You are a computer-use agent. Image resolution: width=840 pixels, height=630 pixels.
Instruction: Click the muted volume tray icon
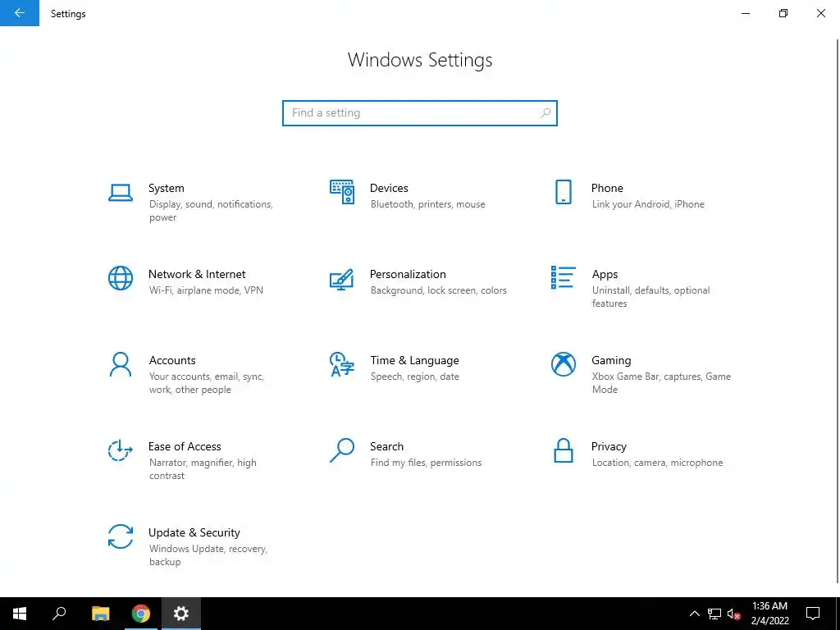tap(734, 614)
